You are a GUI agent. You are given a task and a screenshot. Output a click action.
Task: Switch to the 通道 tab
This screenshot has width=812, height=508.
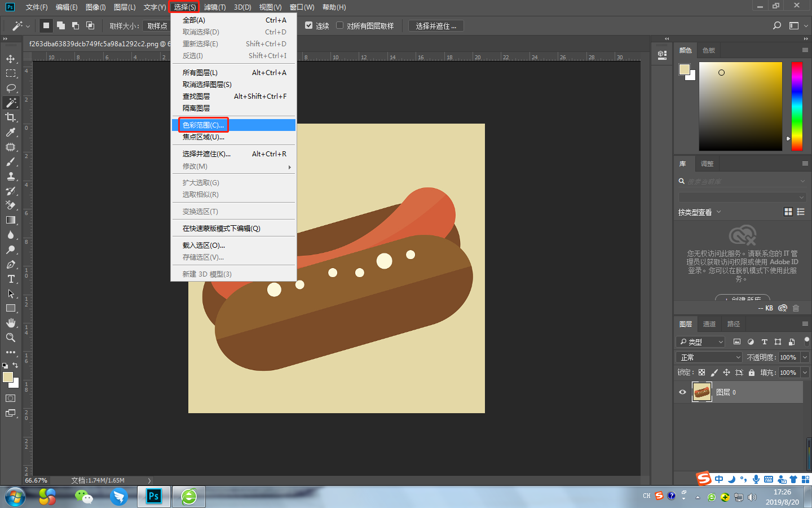(x=709, y=323)
